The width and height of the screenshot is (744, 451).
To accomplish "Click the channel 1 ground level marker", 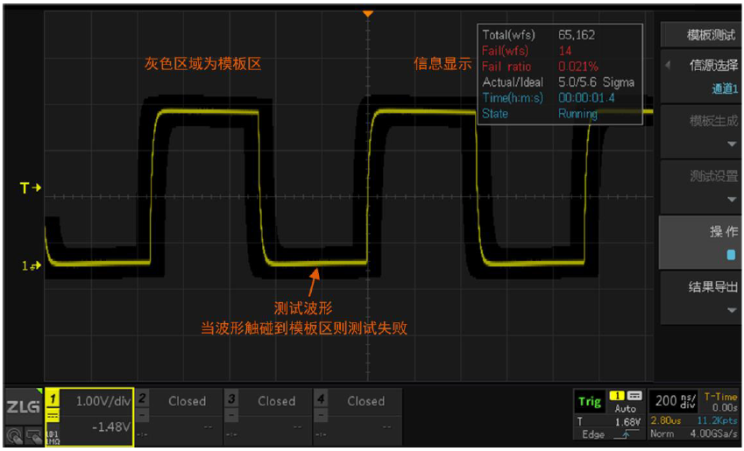I will (30, 266).
